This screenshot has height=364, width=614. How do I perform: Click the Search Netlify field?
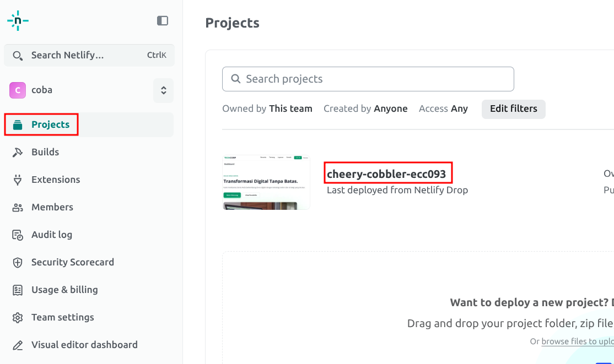(89, 55)
